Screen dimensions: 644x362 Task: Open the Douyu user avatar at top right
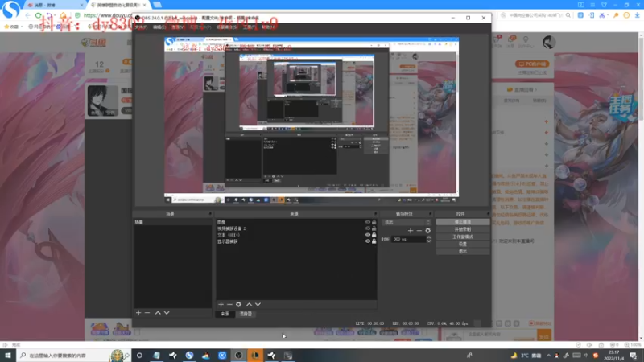click(x=549, y=43)
